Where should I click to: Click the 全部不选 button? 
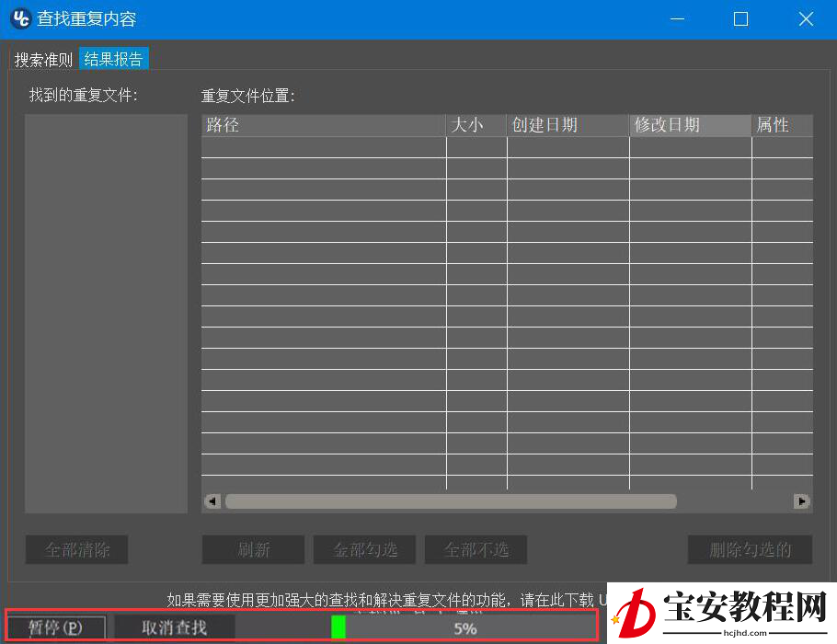coord(476,549)
